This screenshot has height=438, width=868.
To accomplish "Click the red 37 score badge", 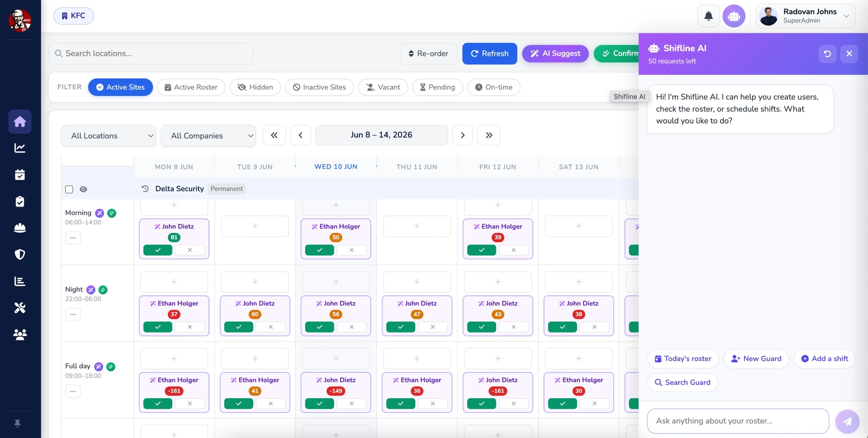I will pos(174,314).
